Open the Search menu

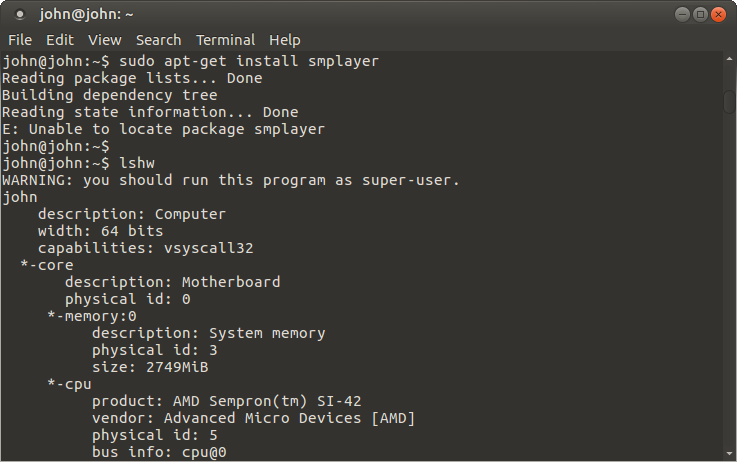tap(158, 40)
